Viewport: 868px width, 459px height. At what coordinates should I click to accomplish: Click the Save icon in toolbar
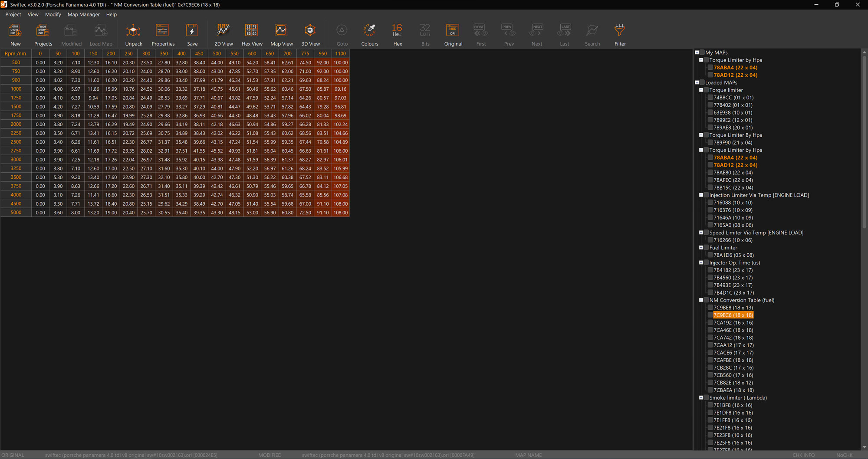(x=192, y=31)
